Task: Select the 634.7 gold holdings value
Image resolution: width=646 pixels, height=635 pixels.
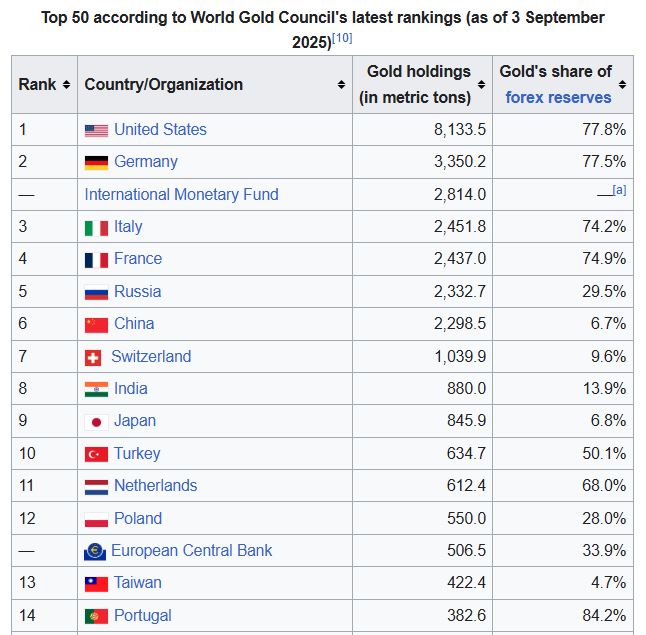Action: [466, 454]
